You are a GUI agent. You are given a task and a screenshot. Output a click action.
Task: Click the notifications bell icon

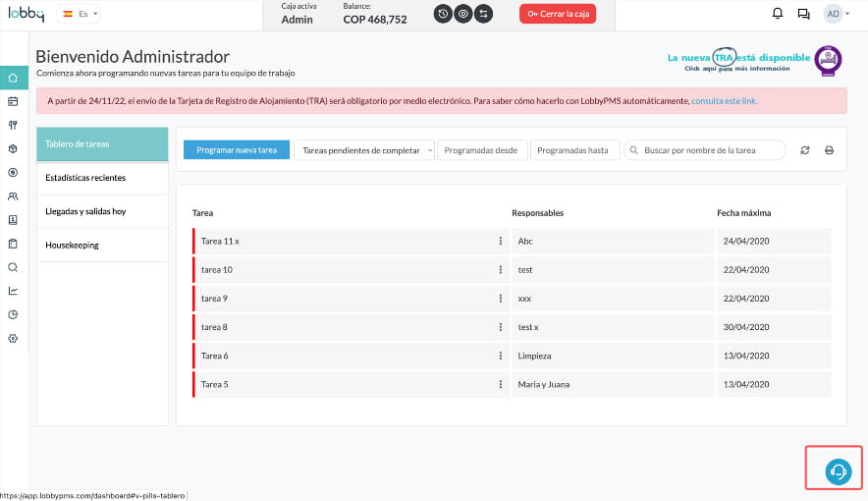point(778,14)
